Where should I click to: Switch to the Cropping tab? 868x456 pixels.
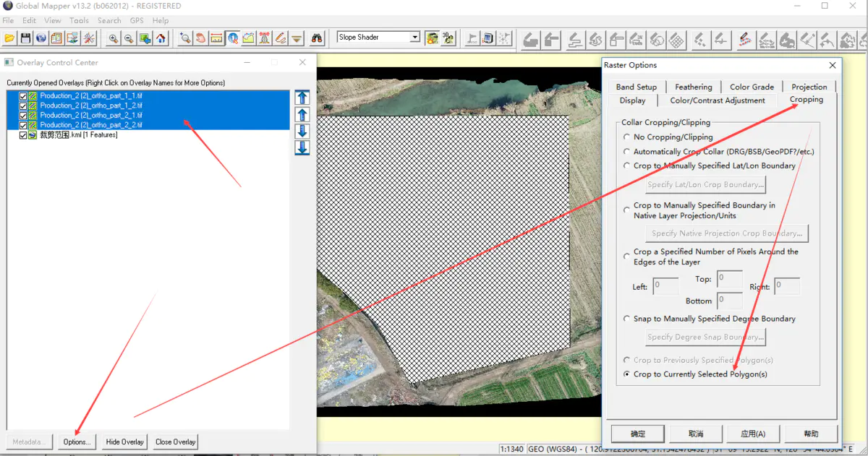806,100
